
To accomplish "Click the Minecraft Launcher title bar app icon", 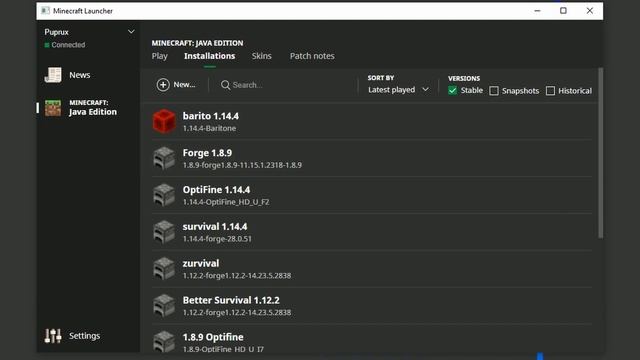I will pos(45,11).
